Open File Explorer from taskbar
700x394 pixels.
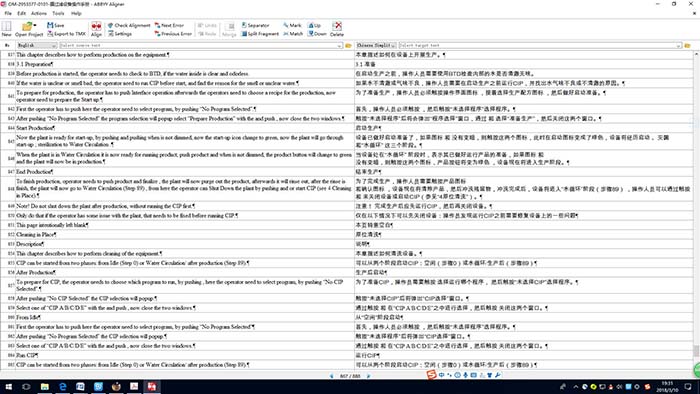coord(45,387)
